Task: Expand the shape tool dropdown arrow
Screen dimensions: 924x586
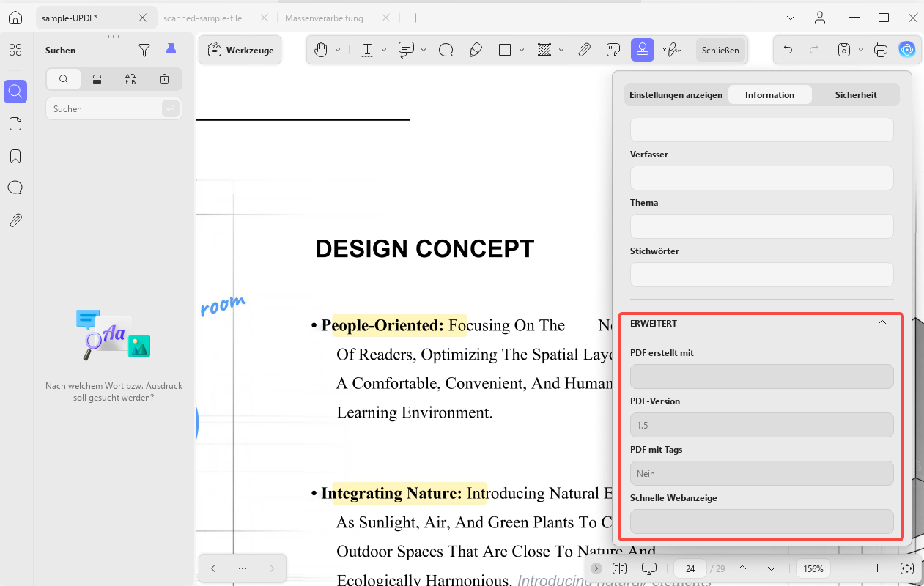Action: tap(522, 50)
